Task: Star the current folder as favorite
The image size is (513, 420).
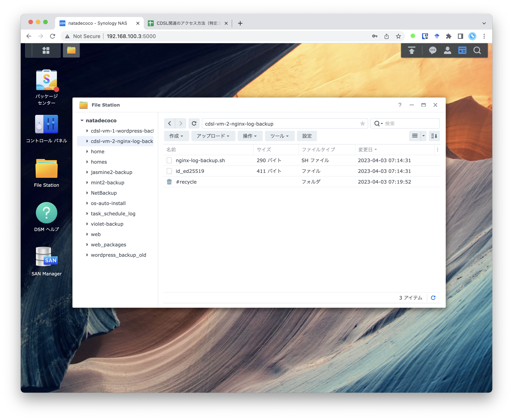Action: coord(362,123)
